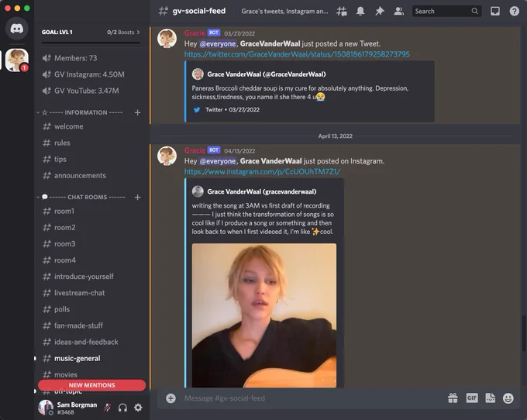Click Twitter bird icon in embed
This screenshot has width=527, height=420.
click(197, 109)
